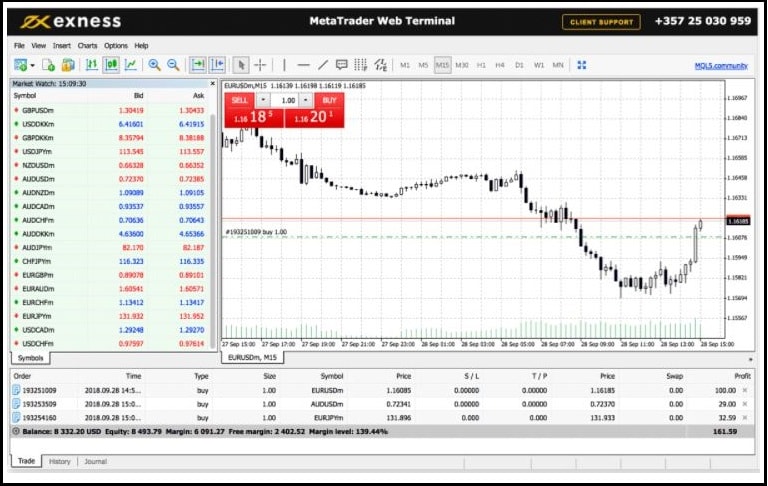Enable the M15 timeframe
This screenshot has width=768, height=486.
click(442, 65)
